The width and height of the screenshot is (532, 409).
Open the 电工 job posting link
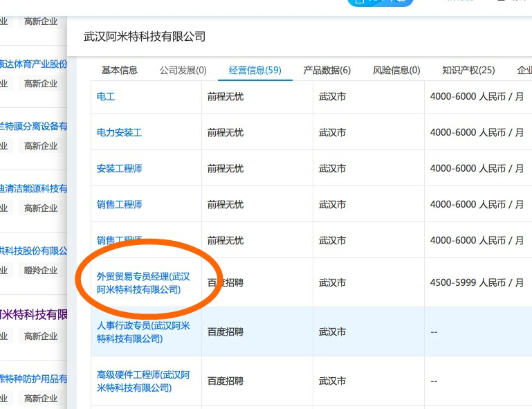click(x=106, y=97)
